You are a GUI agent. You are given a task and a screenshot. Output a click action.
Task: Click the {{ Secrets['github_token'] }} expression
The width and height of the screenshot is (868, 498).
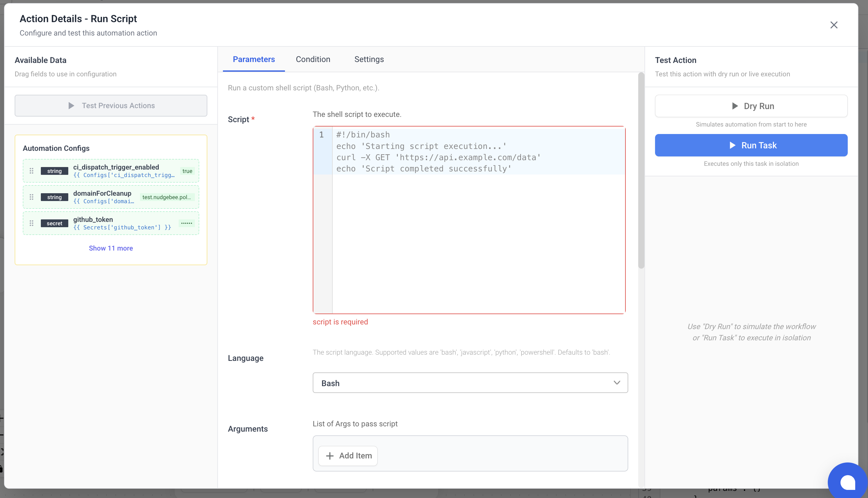(122, 227)
